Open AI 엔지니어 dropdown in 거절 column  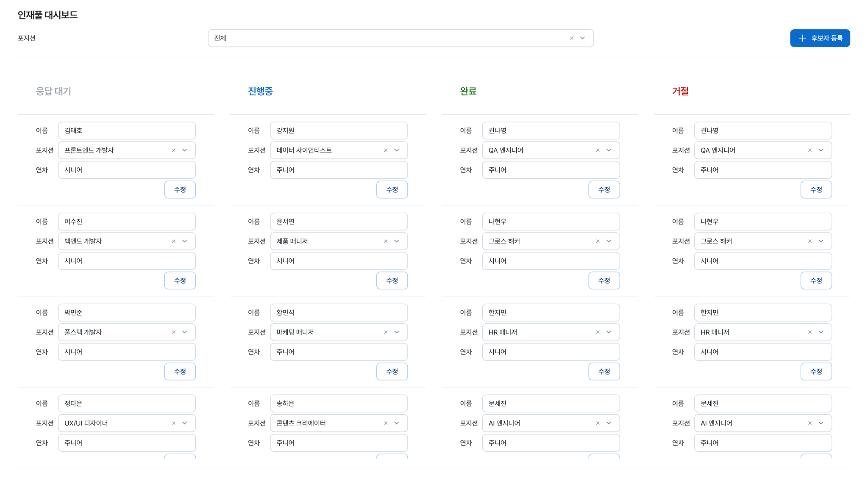(821, 423)
